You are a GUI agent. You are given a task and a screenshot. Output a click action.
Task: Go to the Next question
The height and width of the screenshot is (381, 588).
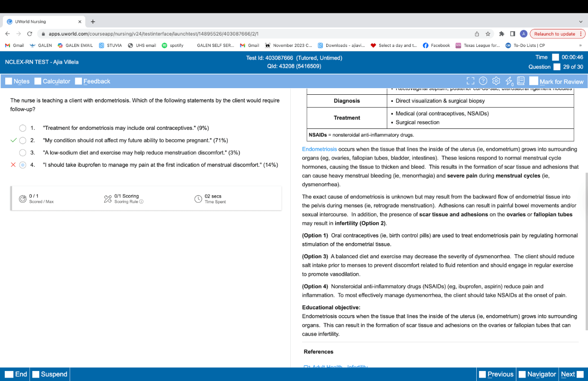click(572, 374)
